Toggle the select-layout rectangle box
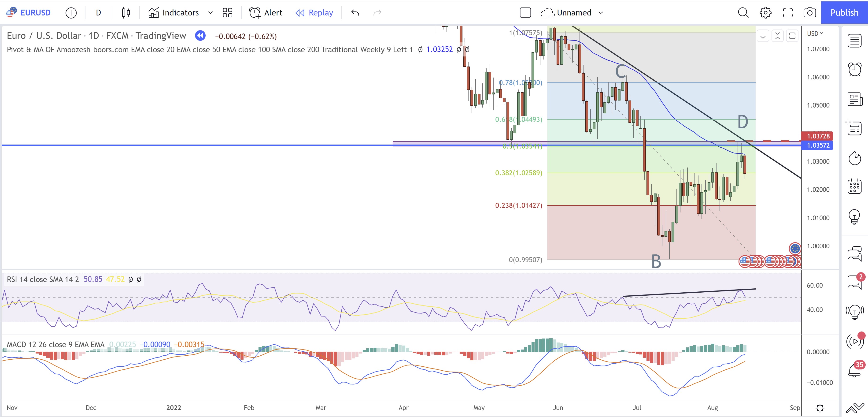The width and height of the screenshot is (868, 417). pos(525,13)
